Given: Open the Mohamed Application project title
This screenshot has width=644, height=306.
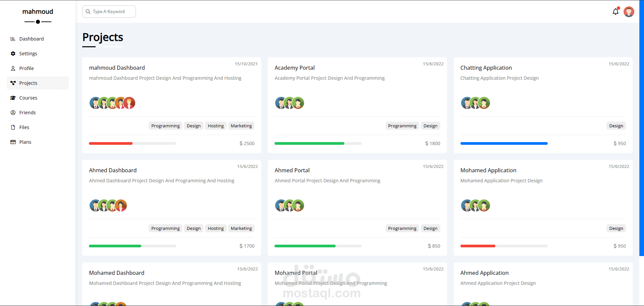Looking at the screenshot, I should coord(488,170).
